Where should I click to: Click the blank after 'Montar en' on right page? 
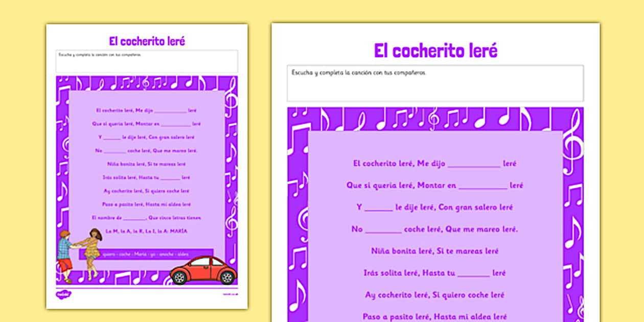[x=482, y=186]
